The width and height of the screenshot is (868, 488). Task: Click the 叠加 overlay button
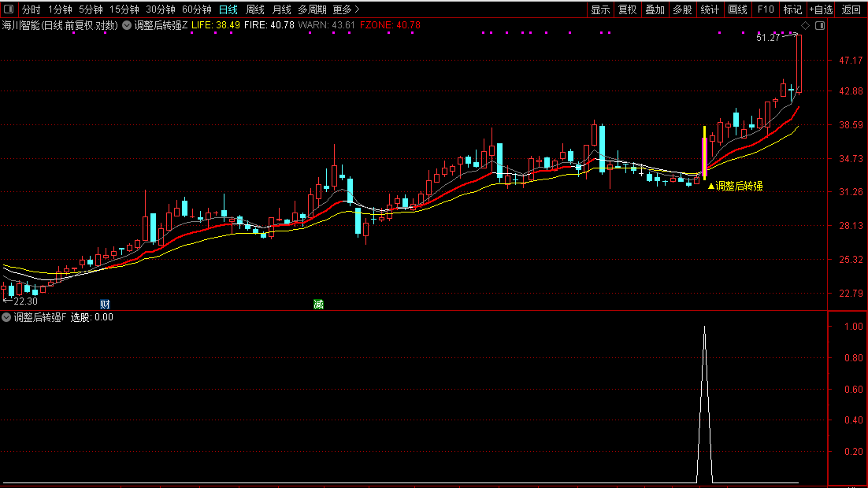[655, 9]
